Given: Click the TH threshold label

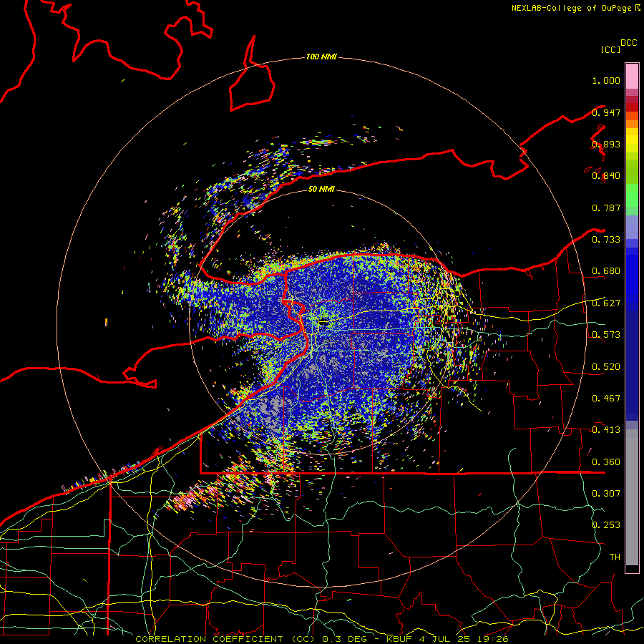Looking at the screenshot, I should click(x=615, y=557).
